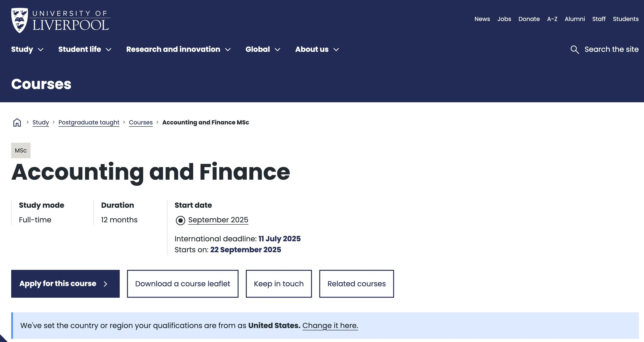Navigate to the Courses breadcrumb link
Image resolution: width=644 pixels, height=342 pixels.
tap(141, 122)
